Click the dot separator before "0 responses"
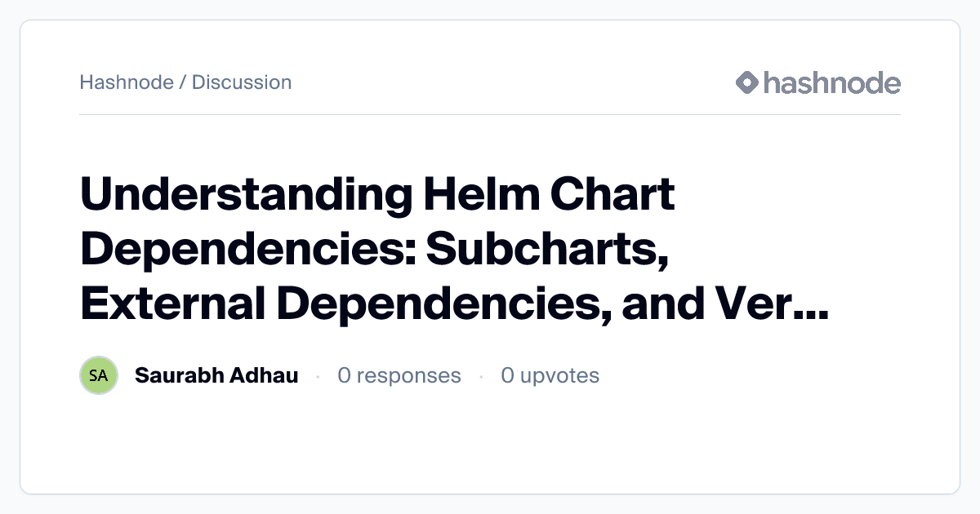 point(318,376)
